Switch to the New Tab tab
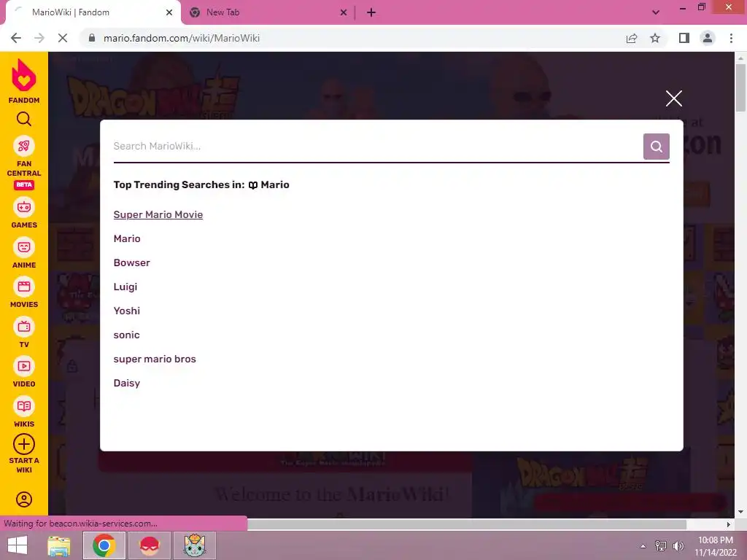The image size is (747, 560). [268, 12]
